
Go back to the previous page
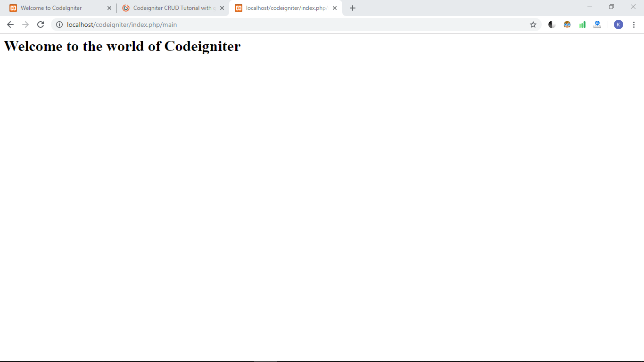[10, 25]
